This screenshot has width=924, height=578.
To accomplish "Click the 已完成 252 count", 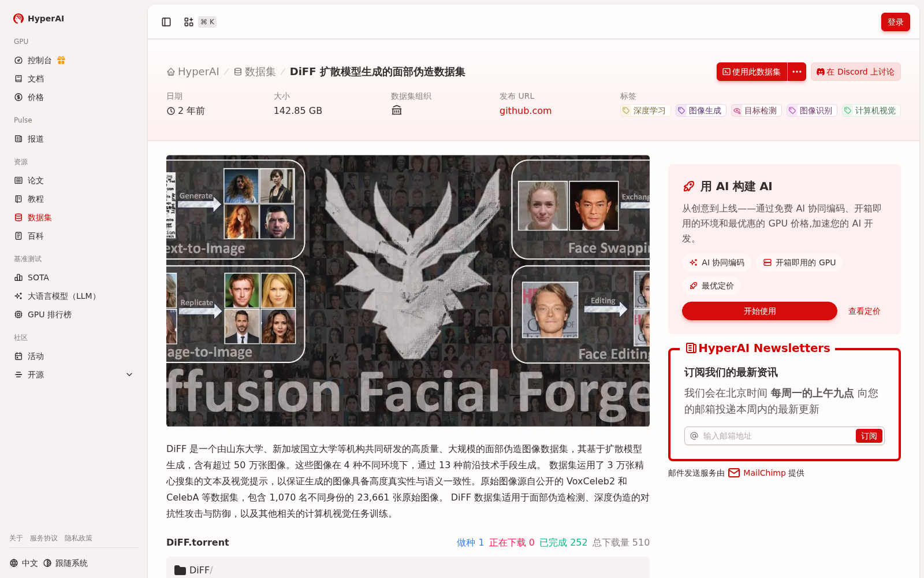I will pyautogui.click(x=563, y=542).
